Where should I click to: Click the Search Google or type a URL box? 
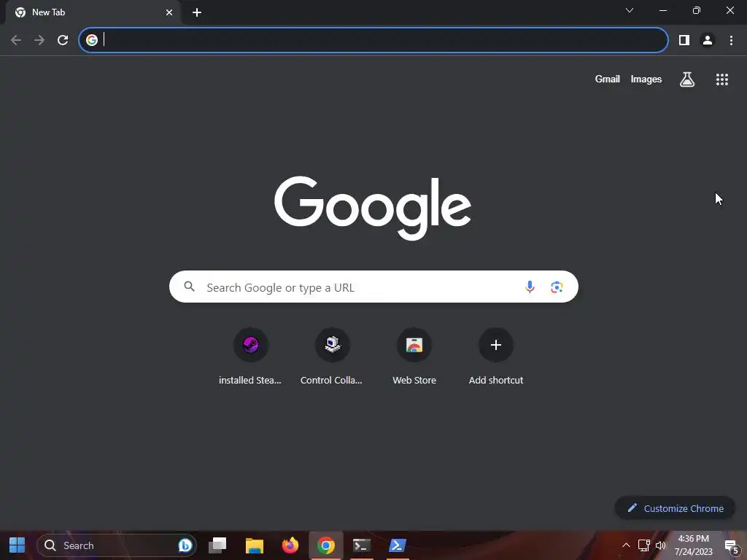(x=373, y=287)
